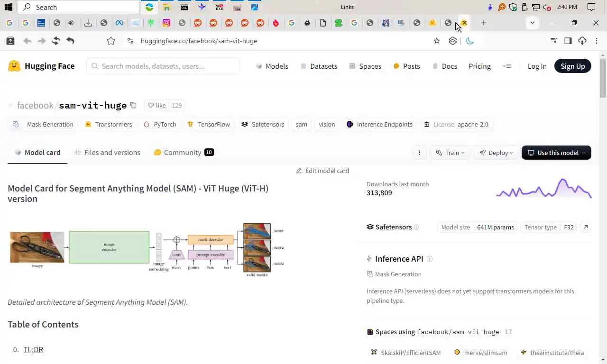This screenshot has width=607, height=364.
Task: Open Docs in navigation
Action: point(445,66)
